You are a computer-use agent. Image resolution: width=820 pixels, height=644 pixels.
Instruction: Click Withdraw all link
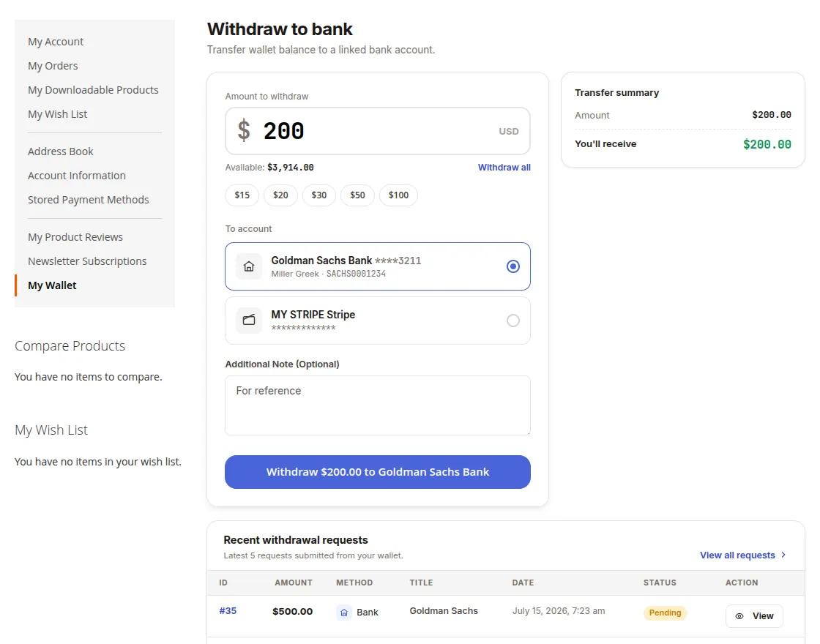pos(504,168)
